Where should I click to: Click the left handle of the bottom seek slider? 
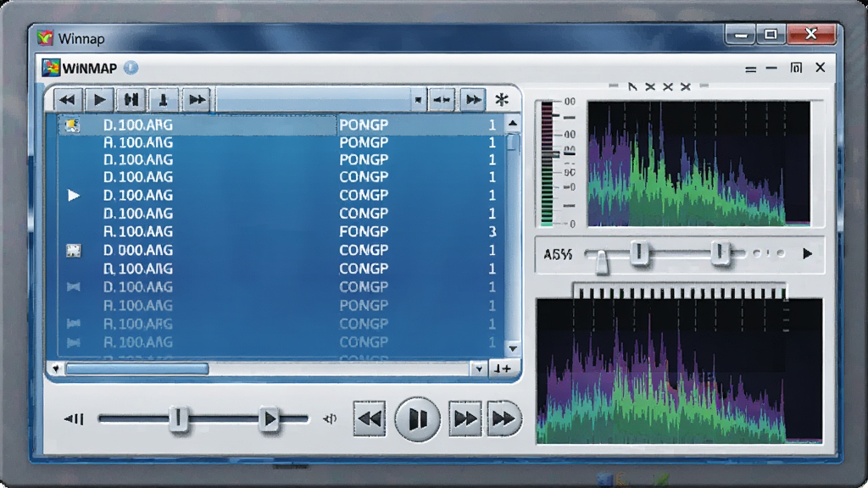178,419
